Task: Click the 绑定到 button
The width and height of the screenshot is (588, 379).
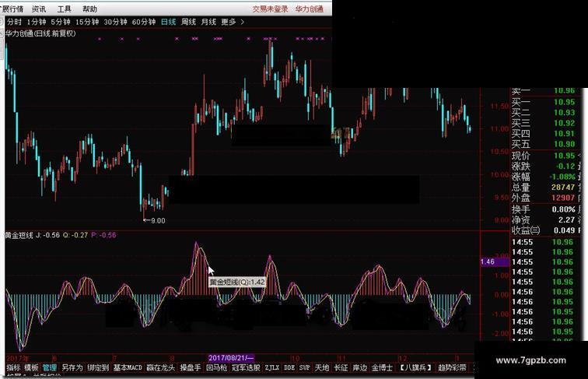Action: [98, 368]
